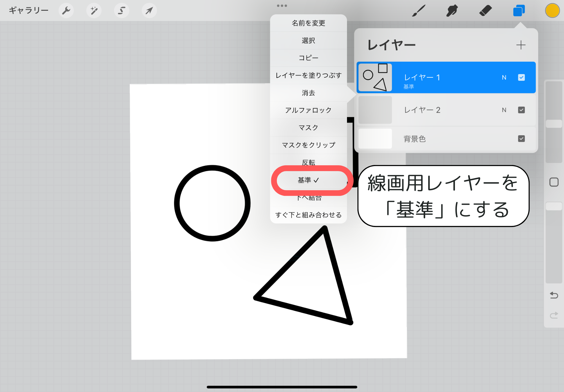Uncheck the 背景色 layer visibility
The height and width of the screenshot is (392, 564).
pyautogui.click(x=521, y=139)
